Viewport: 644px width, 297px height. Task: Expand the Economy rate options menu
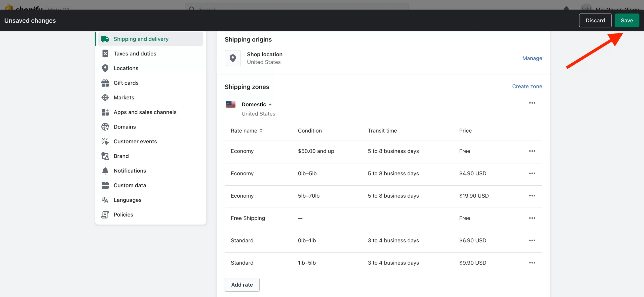point(532,151)
